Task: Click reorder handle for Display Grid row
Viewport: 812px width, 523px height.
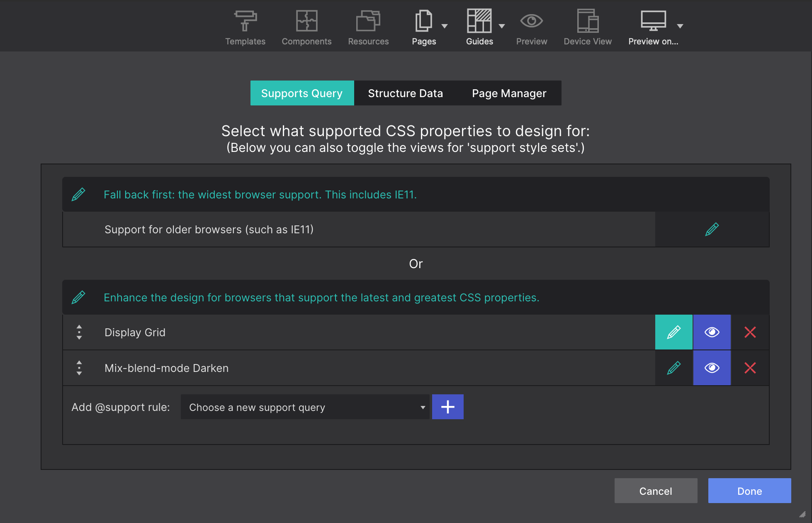Action: [79, 332]
